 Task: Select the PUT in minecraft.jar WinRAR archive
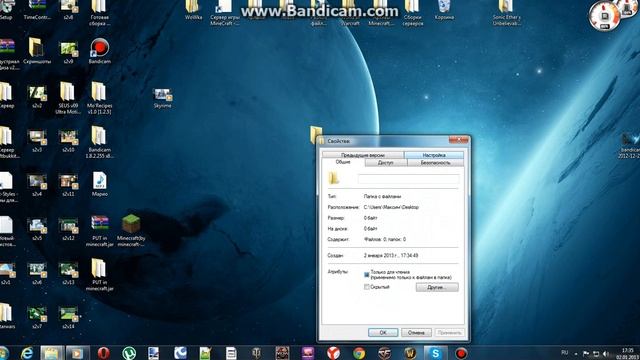[100, 230]
